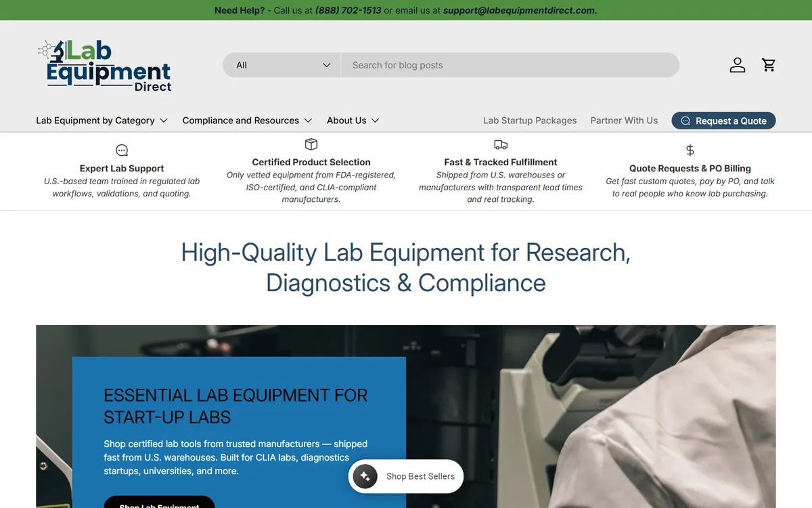Open the account login icon
Image resolution: width=812 pixels, height=508 pixels.
738,65
